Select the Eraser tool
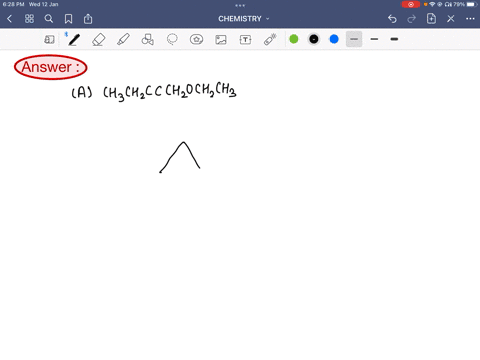480x360 pixels. 99,39
